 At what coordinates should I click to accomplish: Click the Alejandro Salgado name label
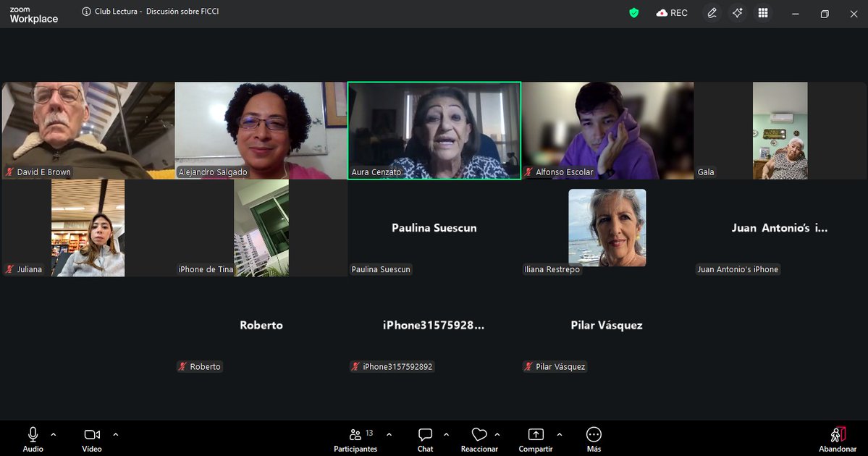[x=213, y=172]
